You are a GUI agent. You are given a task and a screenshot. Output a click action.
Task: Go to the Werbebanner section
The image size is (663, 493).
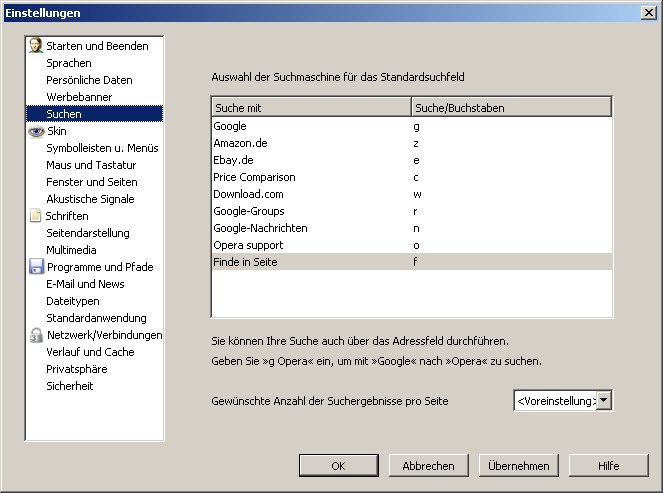pos(79,97)
